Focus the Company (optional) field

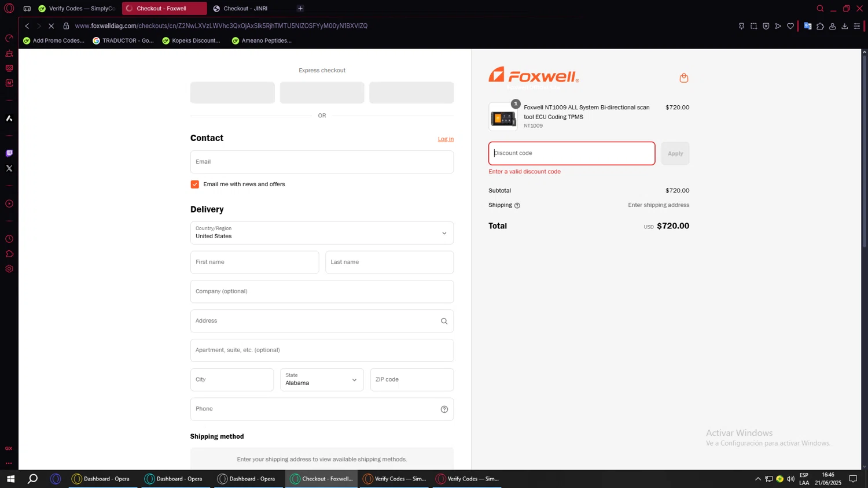tap(322, 292)
